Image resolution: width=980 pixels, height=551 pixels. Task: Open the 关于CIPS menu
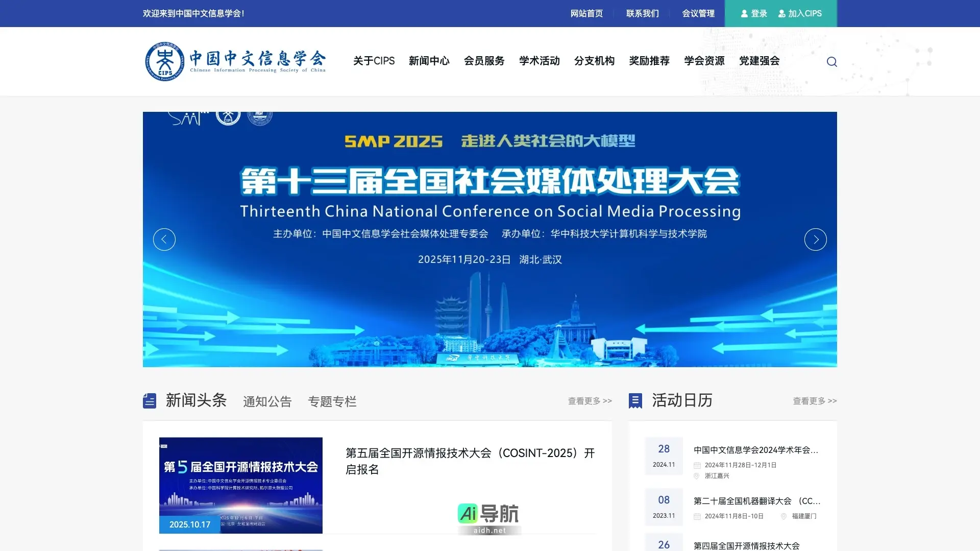point(374,61)
